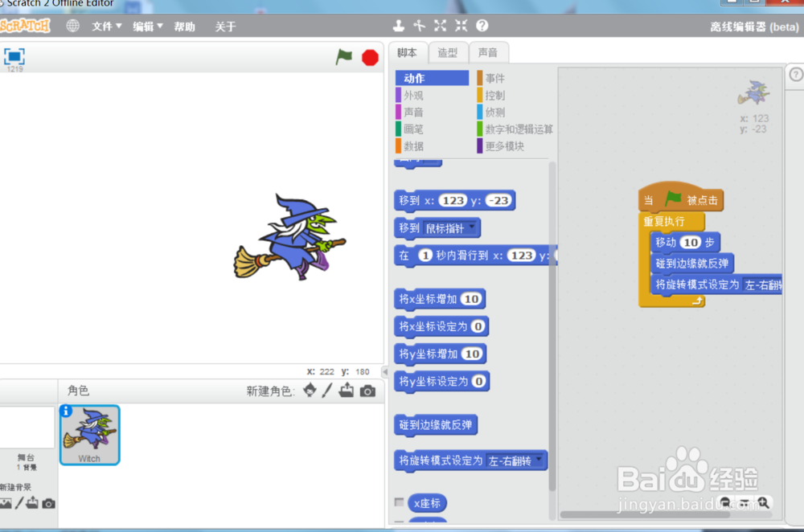804x532 pixels.
Task: Choose backdrop from library
Action: coord(6,503)
